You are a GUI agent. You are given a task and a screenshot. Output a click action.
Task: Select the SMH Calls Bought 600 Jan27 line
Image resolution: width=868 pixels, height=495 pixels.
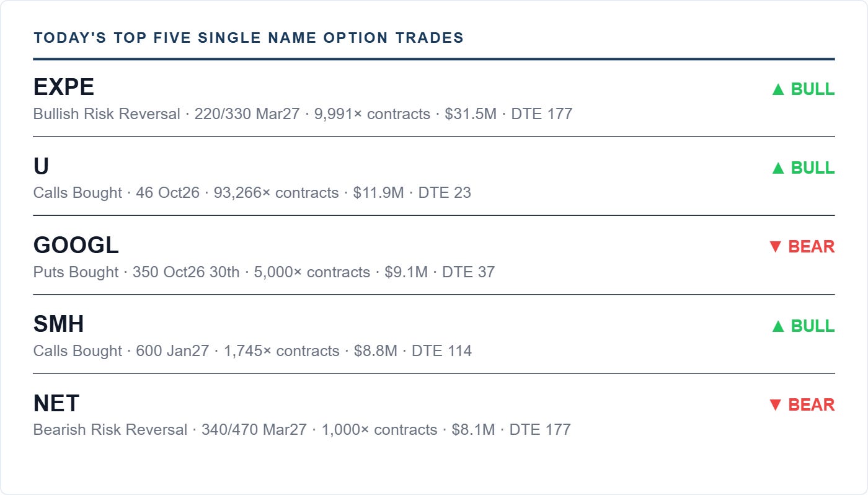(x=252, y=351)
